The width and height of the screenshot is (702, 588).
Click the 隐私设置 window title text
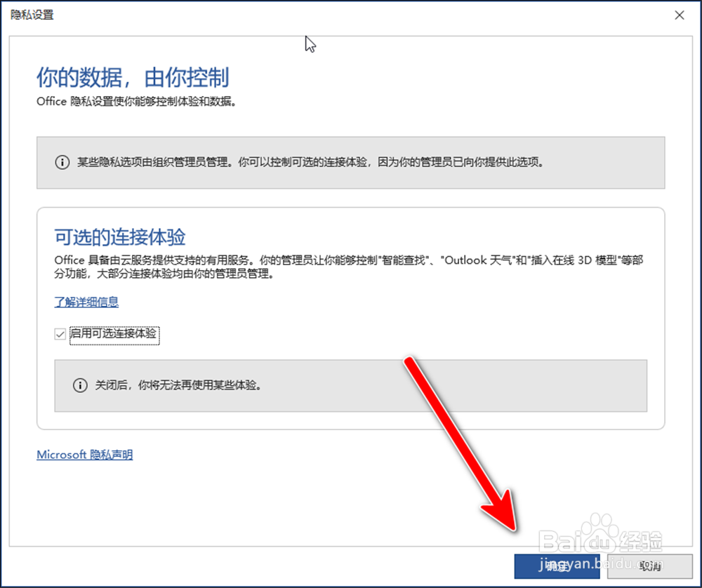(32, 15)
